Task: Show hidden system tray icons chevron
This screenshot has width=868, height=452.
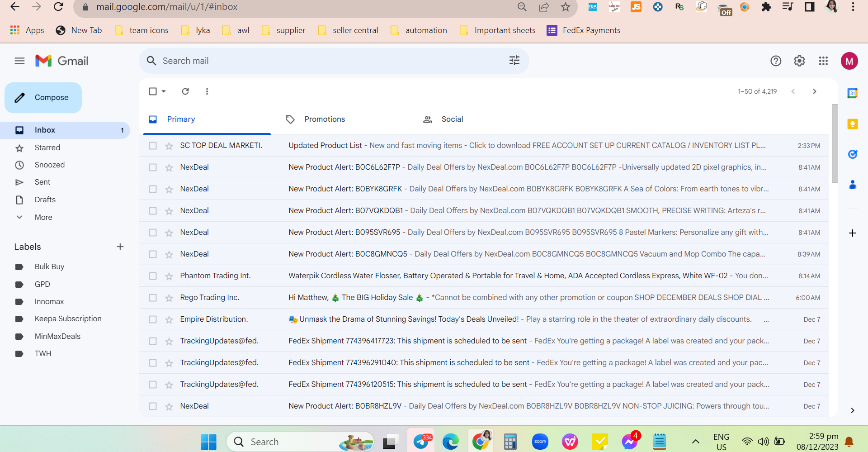Action: point(696,442)
